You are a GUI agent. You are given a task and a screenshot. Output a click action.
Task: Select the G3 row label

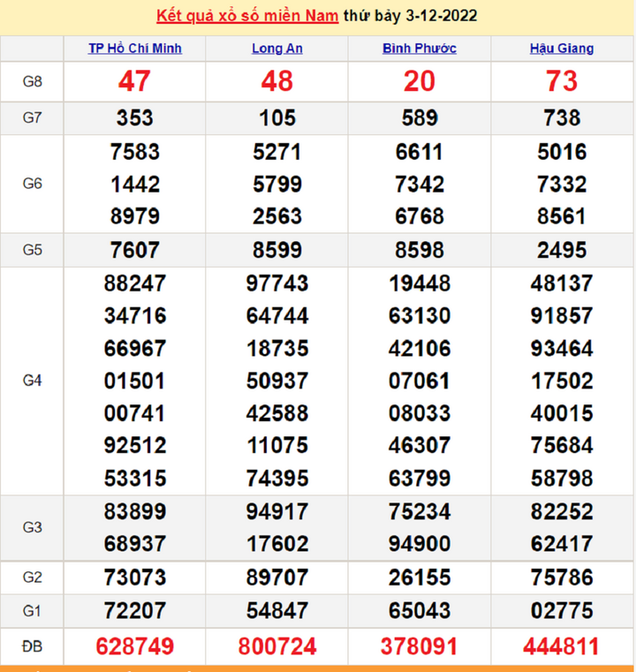point(32,527)
